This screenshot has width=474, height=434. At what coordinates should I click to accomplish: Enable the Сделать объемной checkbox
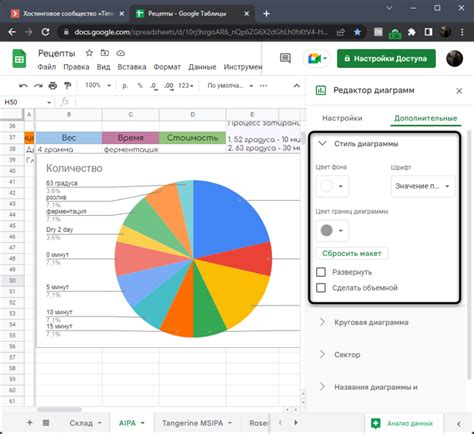321,287
